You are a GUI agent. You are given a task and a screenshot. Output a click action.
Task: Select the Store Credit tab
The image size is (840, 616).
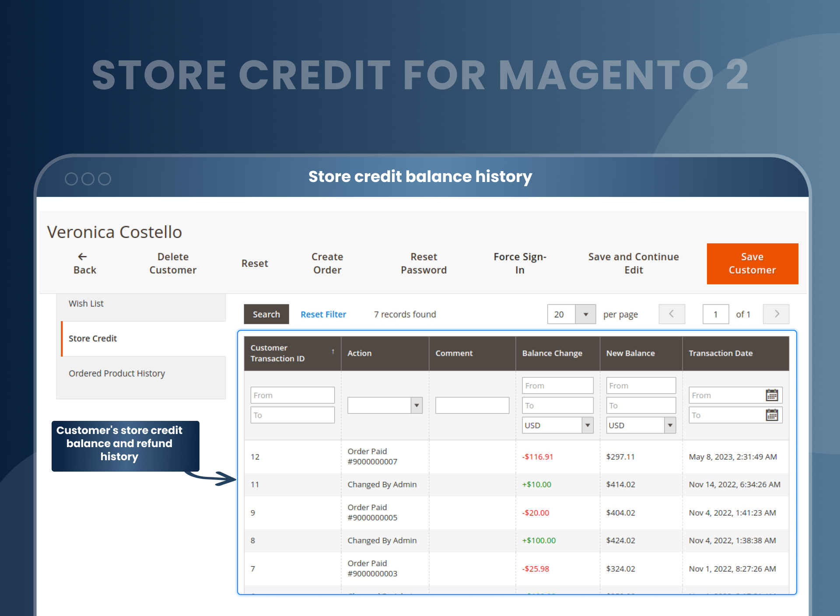pyautogui.click(x=143, y=339)
